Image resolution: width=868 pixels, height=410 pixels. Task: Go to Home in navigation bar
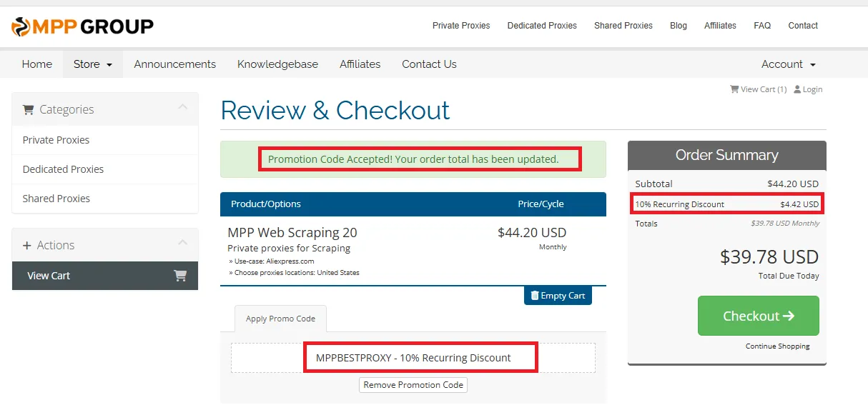point(37,64)
